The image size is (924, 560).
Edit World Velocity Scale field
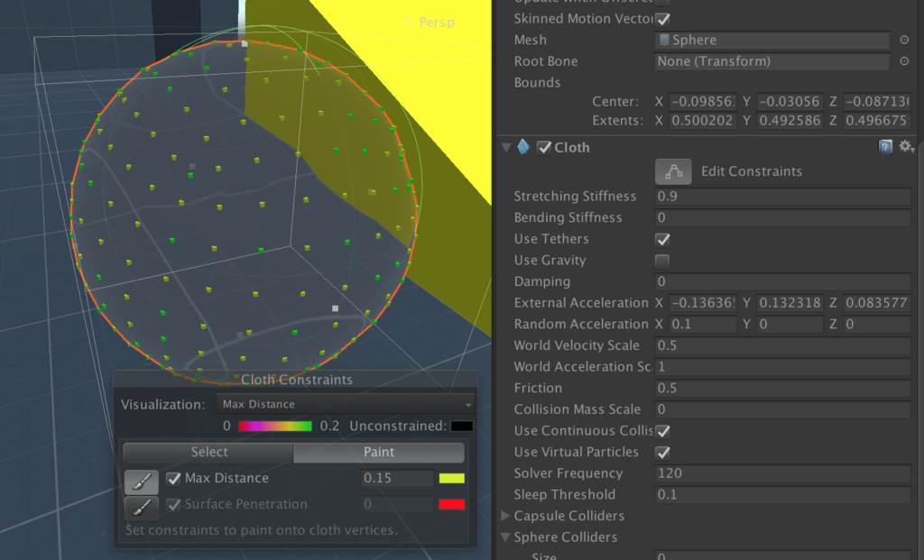783,345
